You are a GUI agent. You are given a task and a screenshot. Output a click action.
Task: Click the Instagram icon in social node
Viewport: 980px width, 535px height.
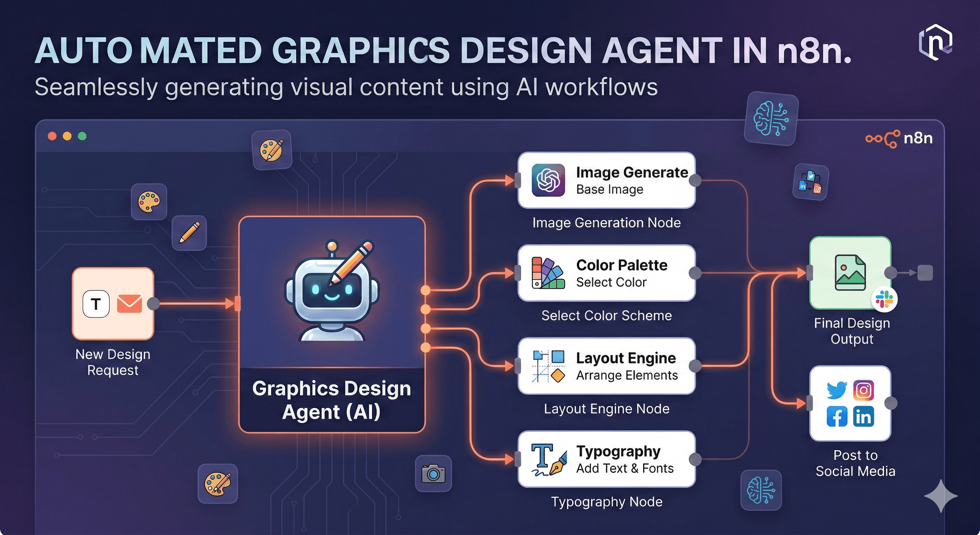coord(863,390)
